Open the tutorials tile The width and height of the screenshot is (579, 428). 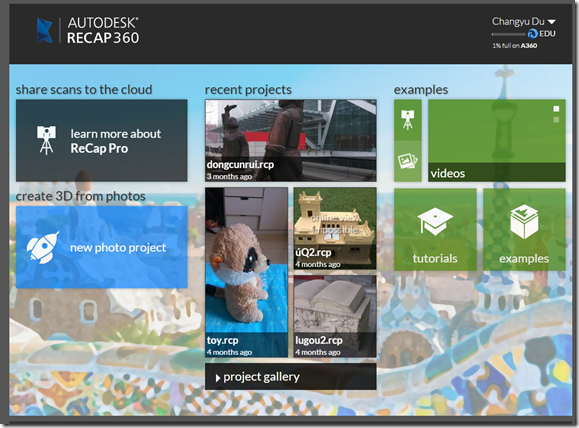(435, 229)
